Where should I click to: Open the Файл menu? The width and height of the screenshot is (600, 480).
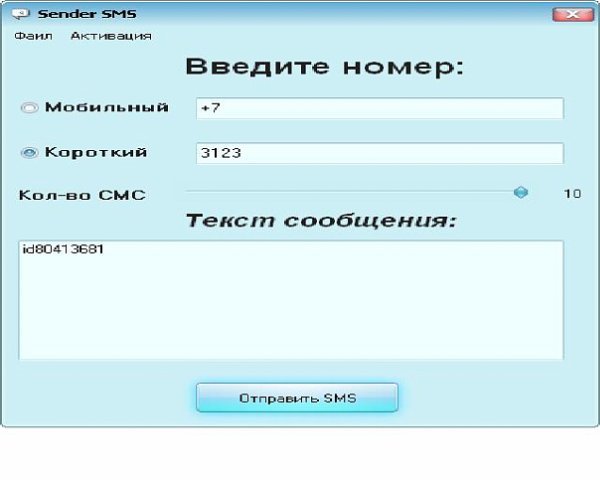click(32, 36)
